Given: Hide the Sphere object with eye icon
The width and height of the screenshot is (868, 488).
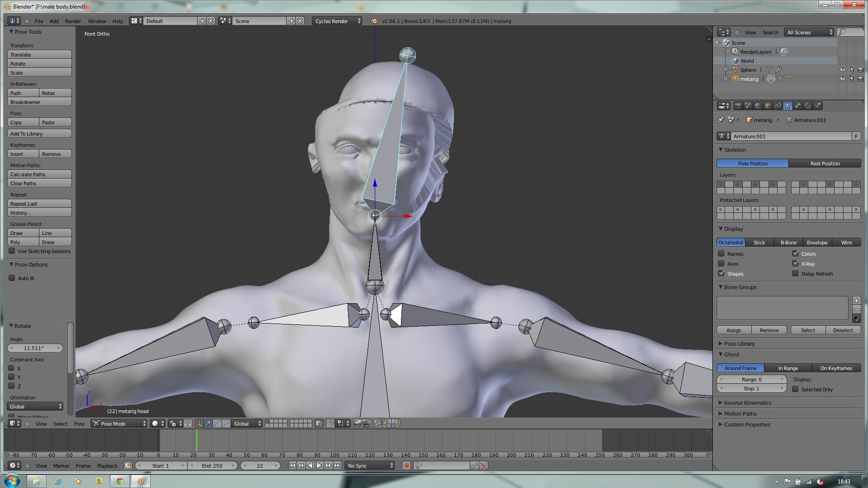Looking at the screenshot, I should [842, 70].
